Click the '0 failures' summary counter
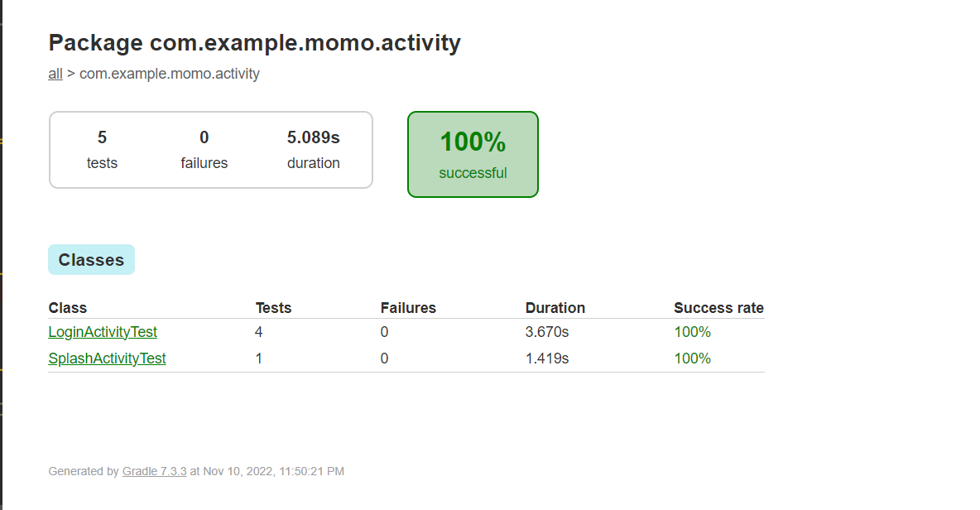 pos(204,149)
